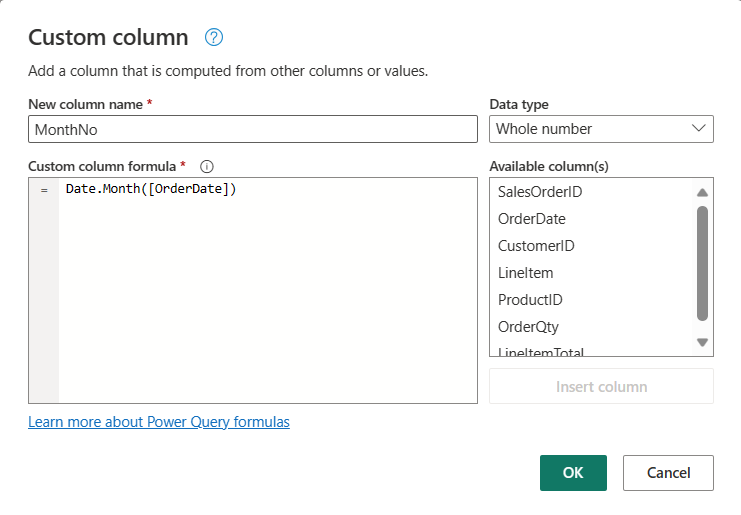Image resolution: width=741 pixels, height=515 pixels.
Task: Select ProductID in Available columns
Action: (530, 300)
